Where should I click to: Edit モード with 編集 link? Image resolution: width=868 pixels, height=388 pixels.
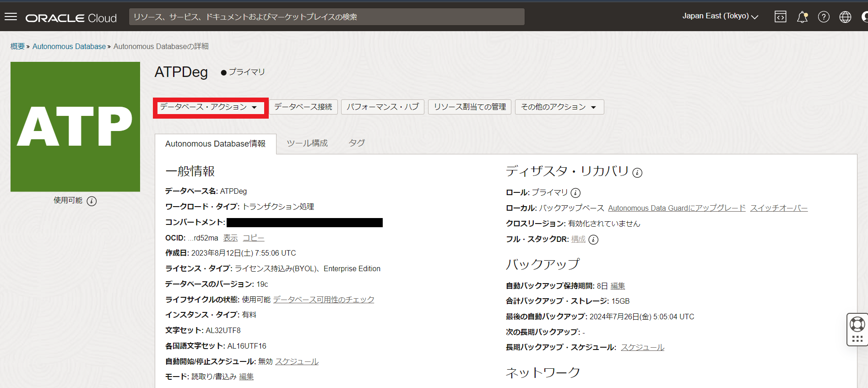(246, 377)
